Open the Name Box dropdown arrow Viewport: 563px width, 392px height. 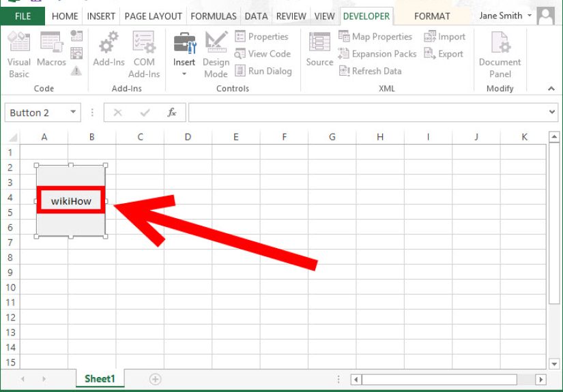coord(73,112)
